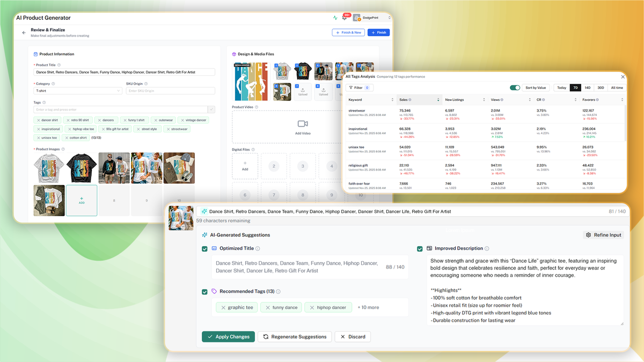Viewport: 644px width, 362px height.
Task: Click the Apply Changes button
Action: pos(228,337)
